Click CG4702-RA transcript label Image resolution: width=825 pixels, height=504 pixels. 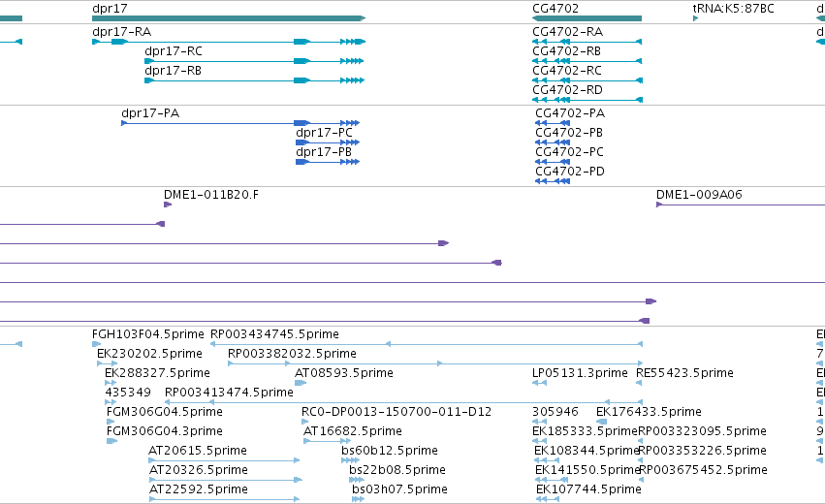pyautogui.click(x=567, y=32)
